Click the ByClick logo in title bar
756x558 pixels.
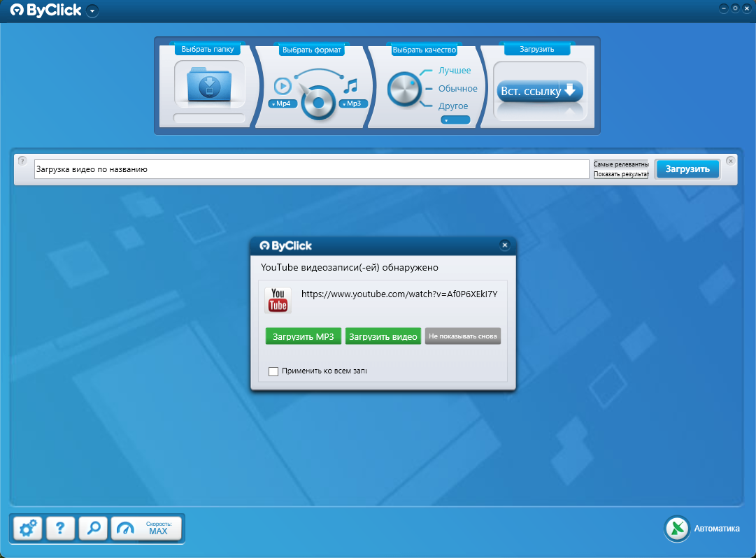pos(45,10)
